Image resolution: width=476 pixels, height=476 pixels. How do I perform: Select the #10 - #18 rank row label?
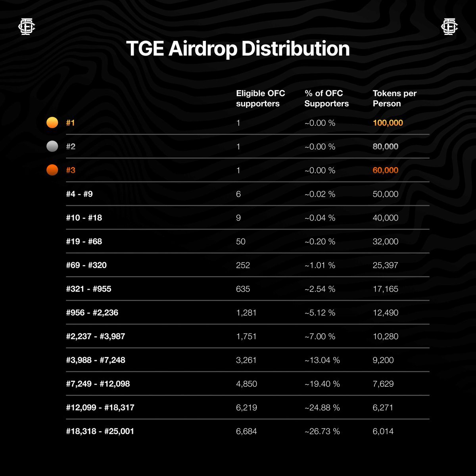pos(84,218)
